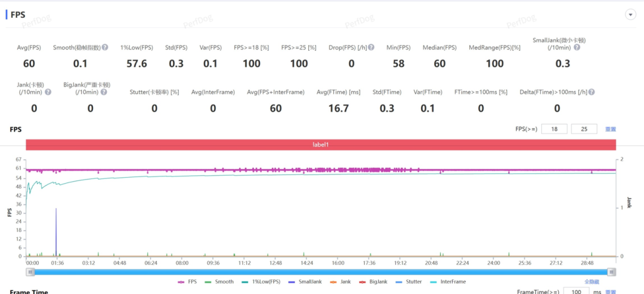Toggle SmallJank series in chart legend
The width and height of the screenshot is (644, 294).
pos(304,281)
